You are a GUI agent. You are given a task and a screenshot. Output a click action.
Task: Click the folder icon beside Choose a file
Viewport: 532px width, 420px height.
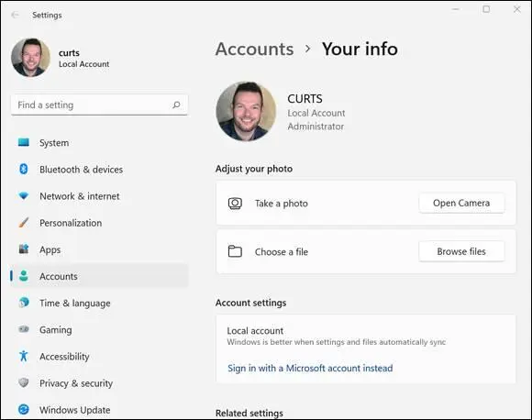coord(235,251)
